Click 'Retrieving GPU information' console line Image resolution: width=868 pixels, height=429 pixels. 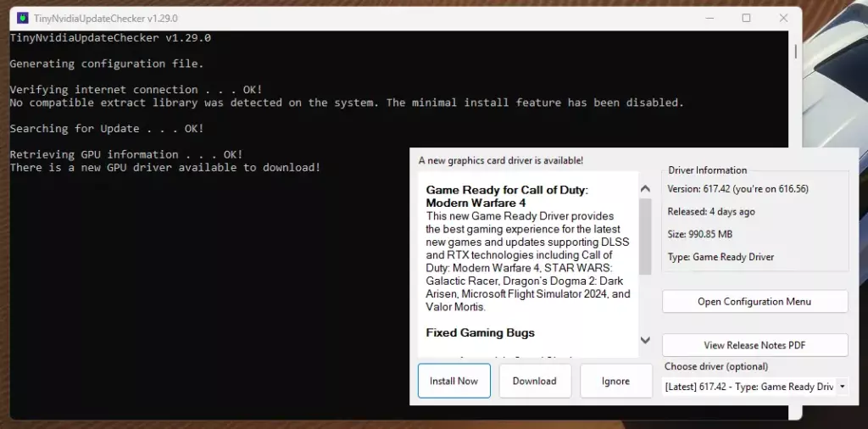coord(126,154)
